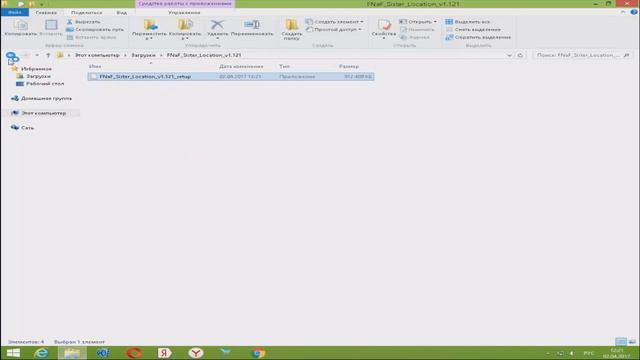Click Изменить (Edit) ribbon item

(417, 29)
